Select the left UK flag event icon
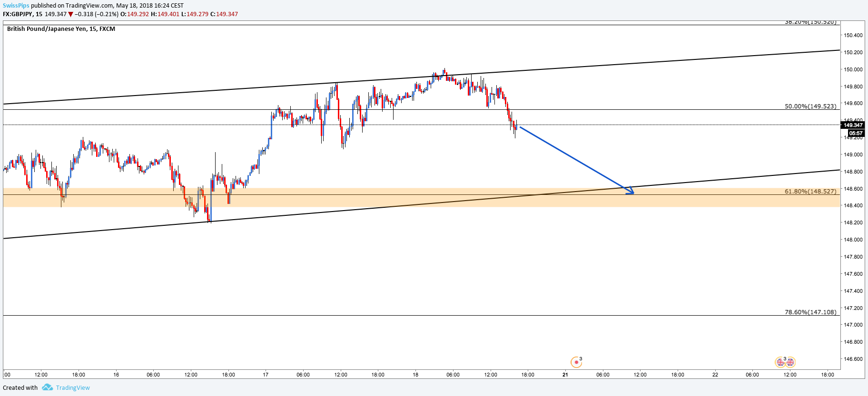This screenshot has height=396, width=868. click(x=780, y=362)
